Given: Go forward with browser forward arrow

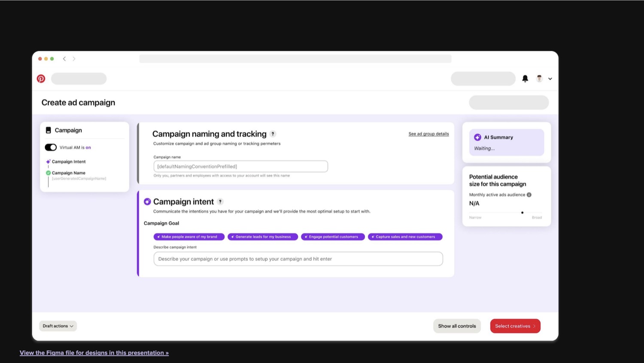Looking at the screenshot, I should pyautogui.click(x=74, y=59).
